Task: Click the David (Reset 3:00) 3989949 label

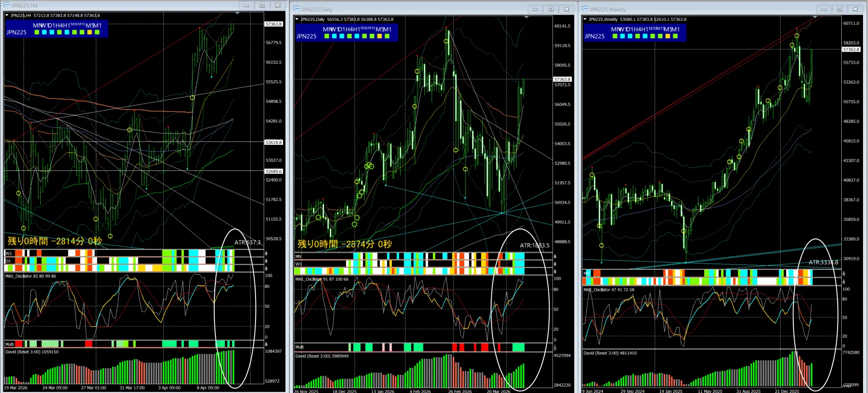Action: tap(322, 356)
